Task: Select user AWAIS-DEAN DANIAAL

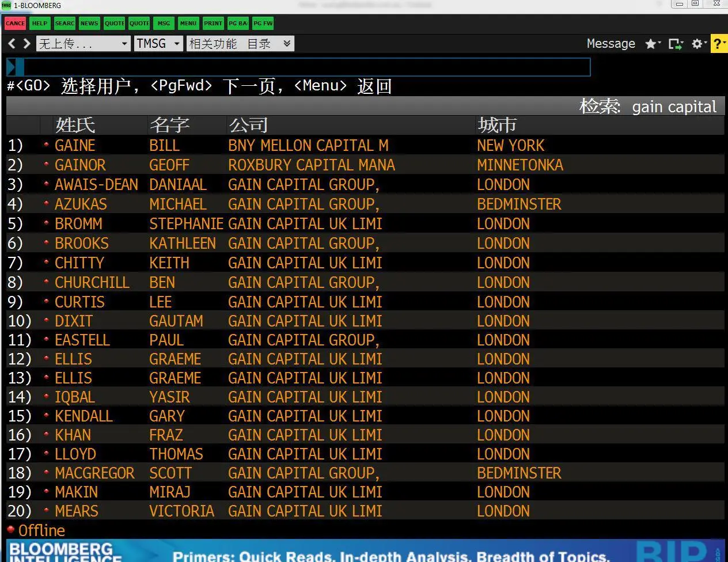Action: pos(365,184)
